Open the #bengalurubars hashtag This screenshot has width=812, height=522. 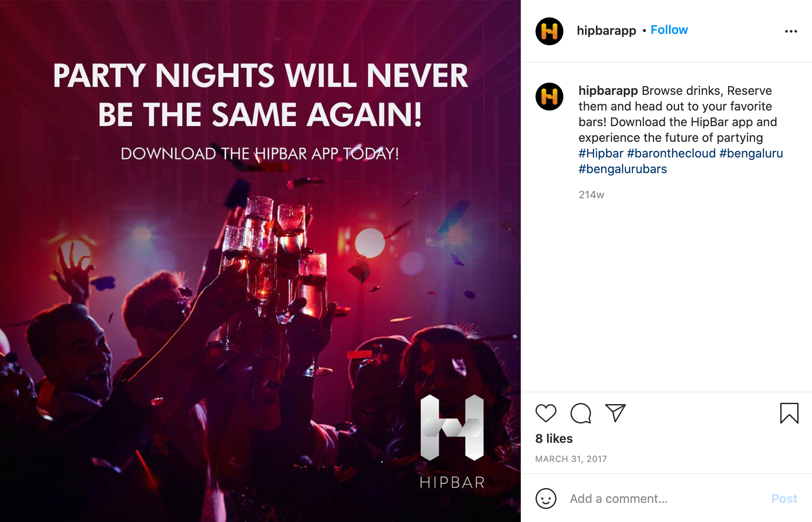tap(622, 169)
